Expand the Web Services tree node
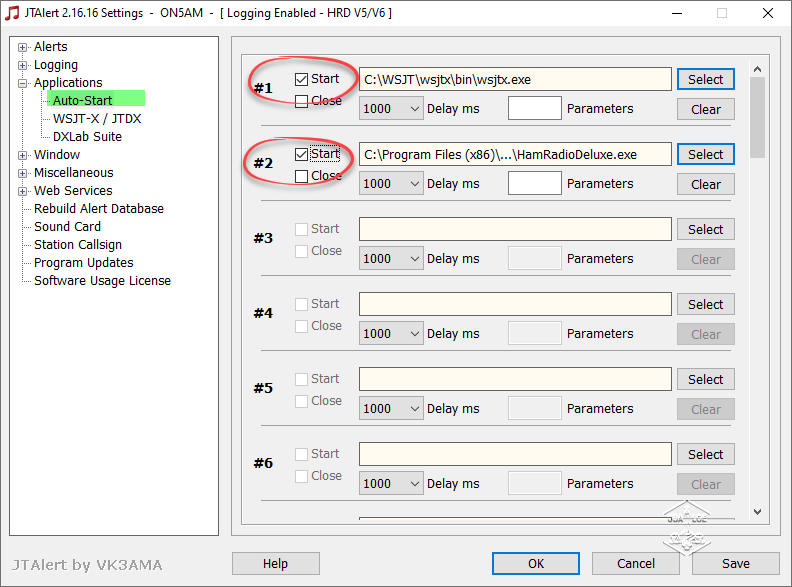792x587 pixels. click(22, 191)
